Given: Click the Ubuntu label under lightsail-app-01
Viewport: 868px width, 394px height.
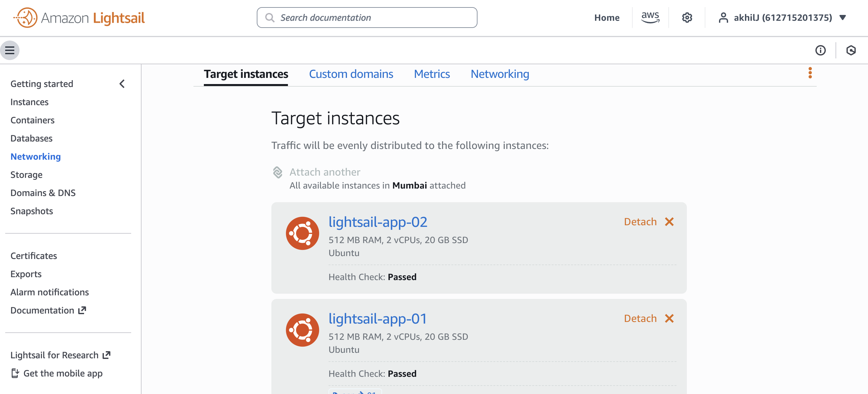Looking at the screenshot, I should click(x=344, y=350).
